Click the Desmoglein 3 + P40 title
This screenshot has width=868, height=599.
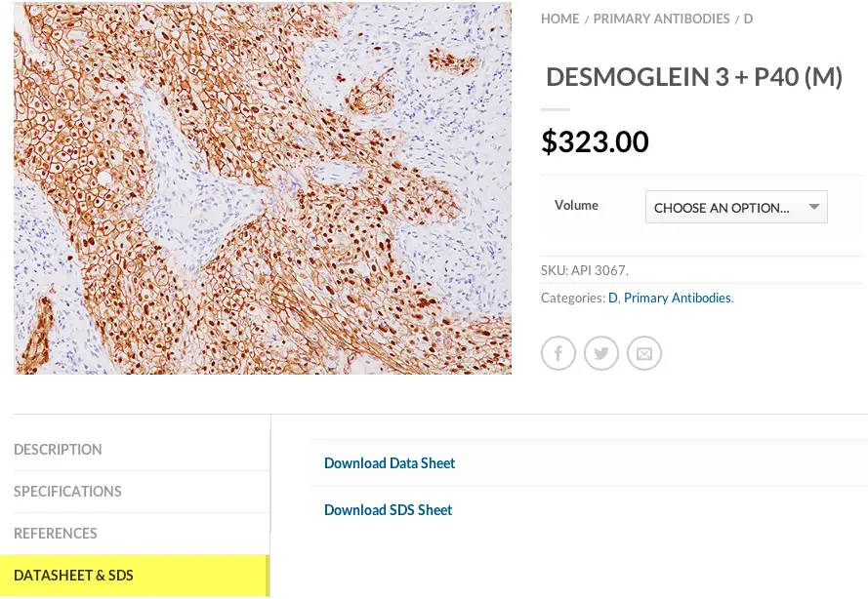[694, 77]
